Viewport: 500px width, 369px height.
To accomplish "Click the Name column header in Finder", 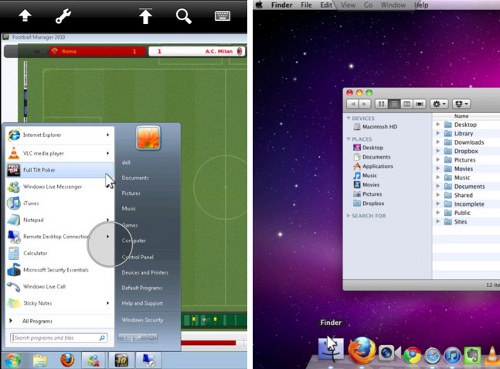I will tap(461, 116).
